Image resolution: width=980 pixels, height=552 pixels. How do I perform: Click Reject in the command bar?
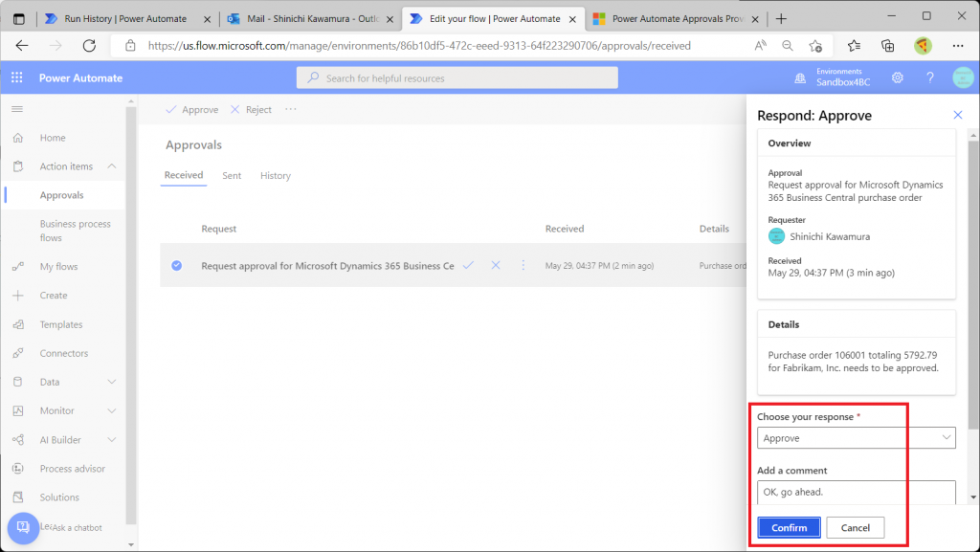[251, 109]
